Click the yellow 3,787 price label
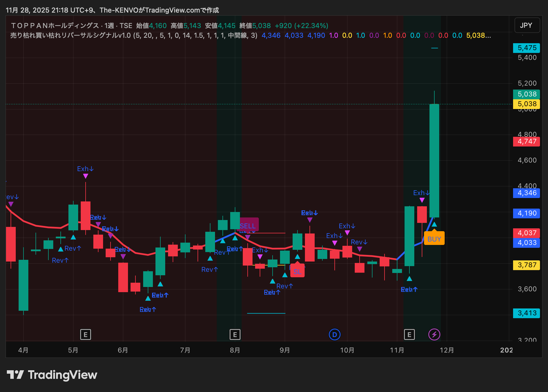 pyautogui.click(x=527, y=265)
